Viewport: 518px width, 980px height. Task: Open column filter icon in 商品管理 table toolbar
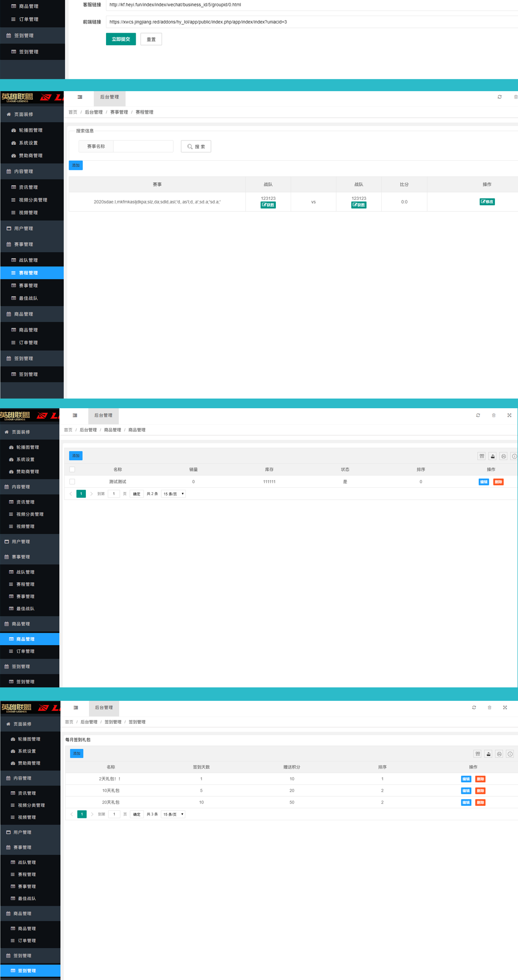point(482,456)
